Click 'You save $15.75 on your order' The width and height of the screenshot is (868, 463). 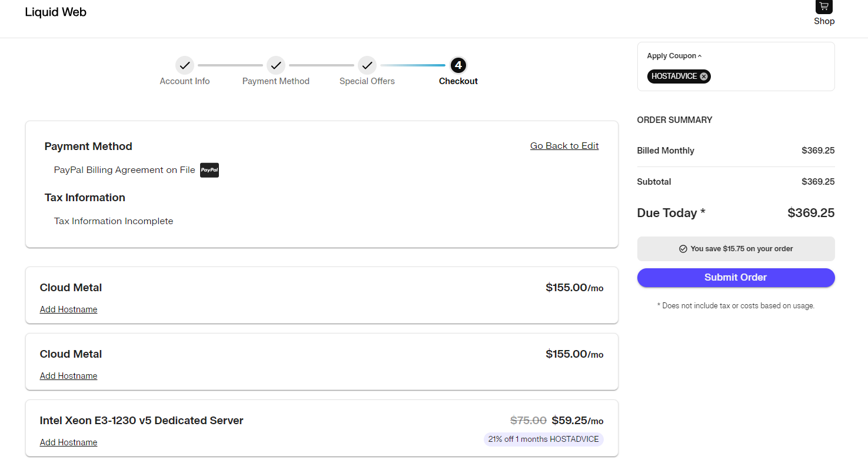click(741, 249)
